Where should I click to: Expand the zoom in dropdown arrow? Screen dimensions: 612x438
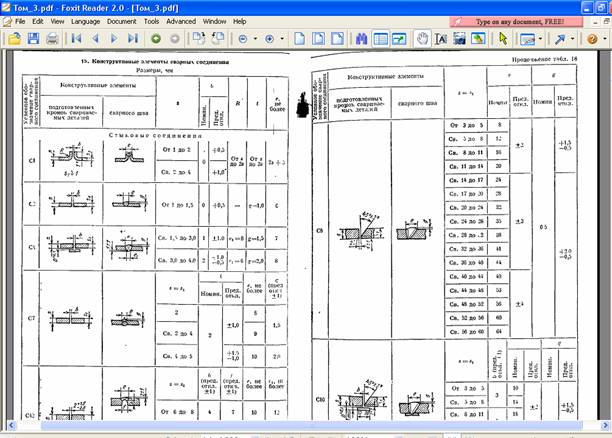(281, 38)
